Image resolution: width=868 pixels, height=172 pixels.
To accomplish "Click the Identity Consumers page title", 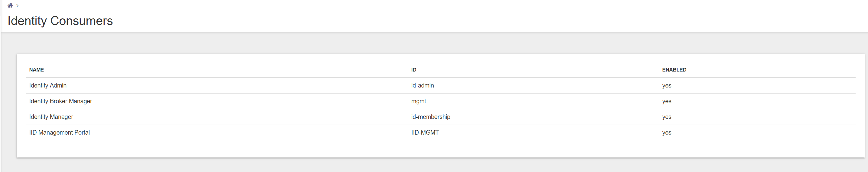I will (60, 21).
